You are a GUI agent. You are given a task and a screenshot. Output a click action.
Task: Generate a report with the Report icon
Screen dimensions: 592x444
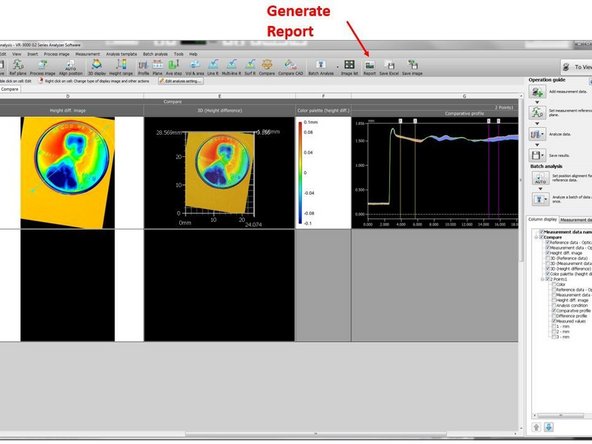(370, 67)
